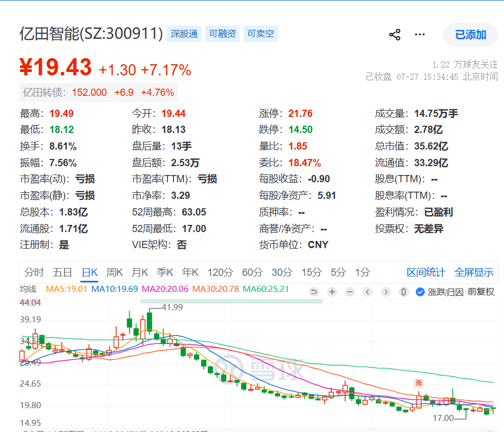Click the 17.00 low price label on chart
This screenshot has height=432, width=504.
pos(443,418)
